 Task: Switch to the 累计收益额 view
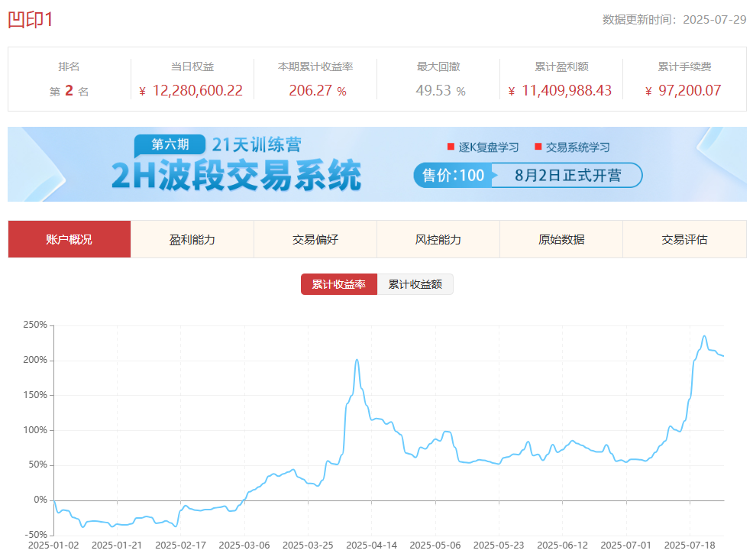pyautogui.click(x=415, y=283)
